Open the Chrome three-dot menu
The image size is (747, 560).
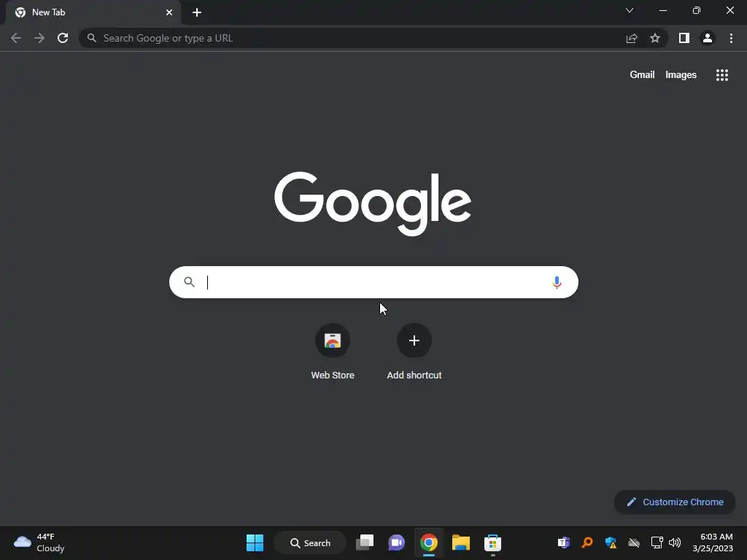click(x=731, y=38)
